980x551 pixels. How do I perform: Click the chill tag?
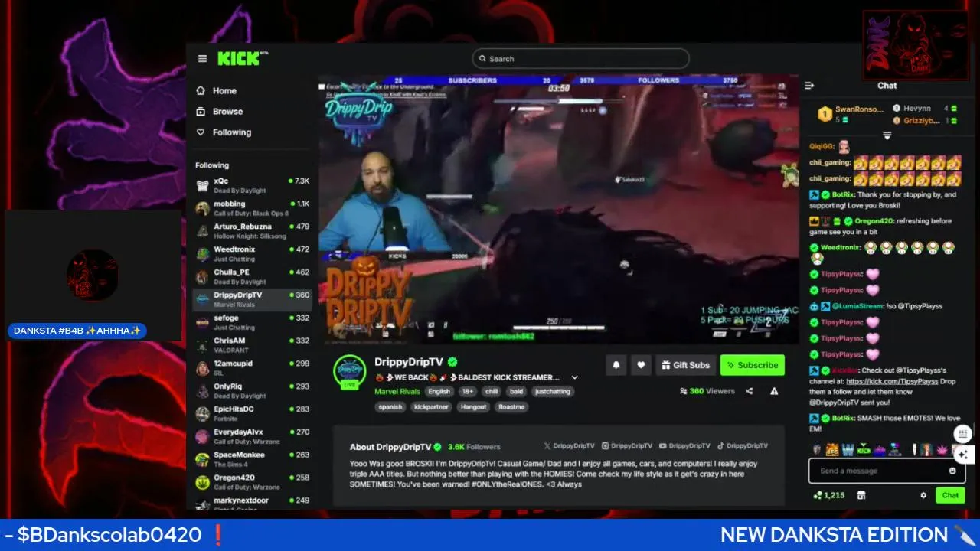coord(492,391)
